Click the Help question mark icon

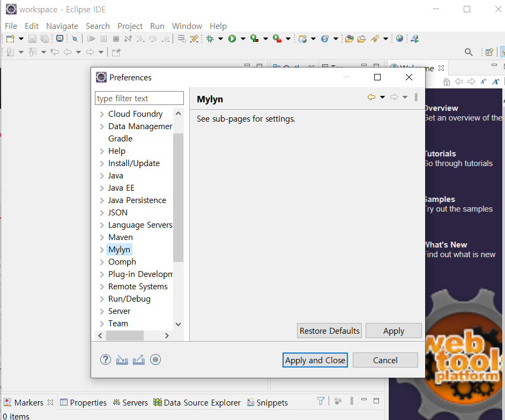coord(106,359)
